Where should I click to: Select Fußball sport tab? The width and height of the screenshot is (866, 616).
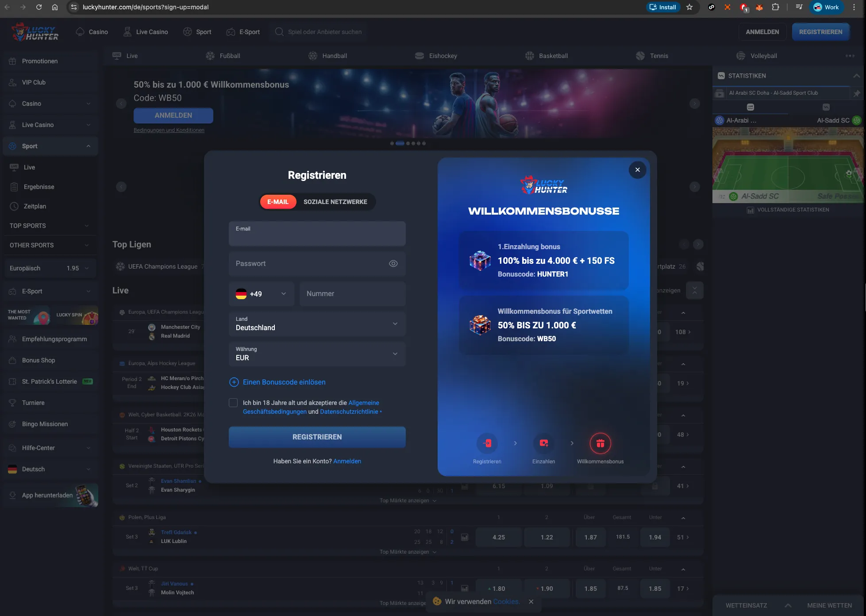click(x=223, y=56)
